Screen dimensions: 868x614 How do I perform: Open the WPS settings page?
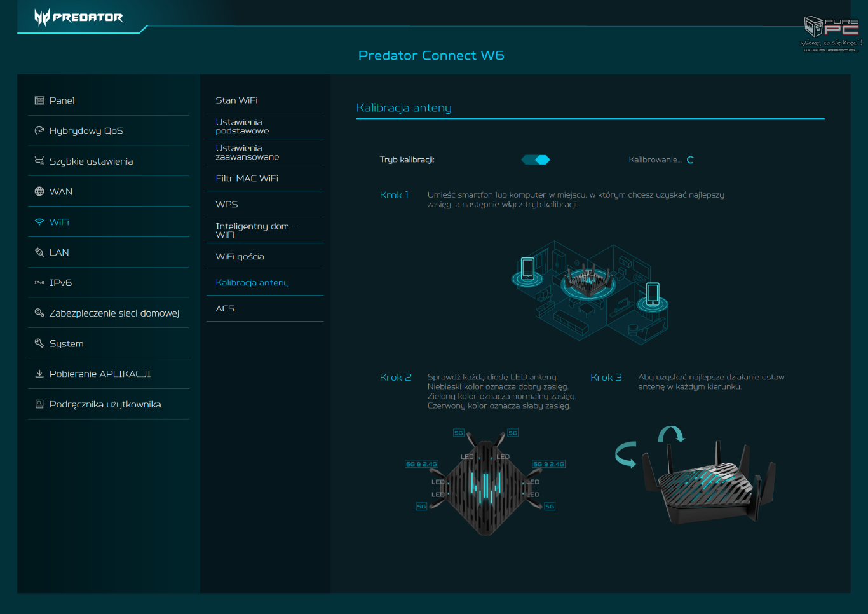[x=226, y=204]
